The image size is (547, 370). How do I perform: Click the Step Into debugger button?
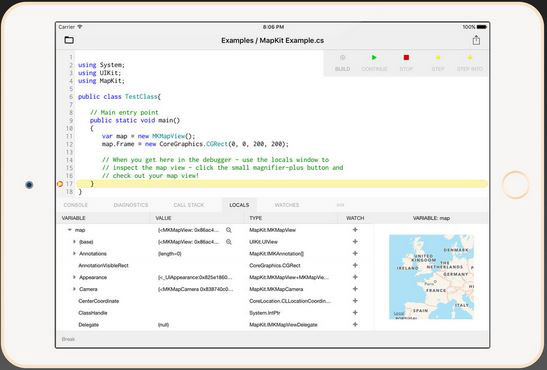click(470, 63)
